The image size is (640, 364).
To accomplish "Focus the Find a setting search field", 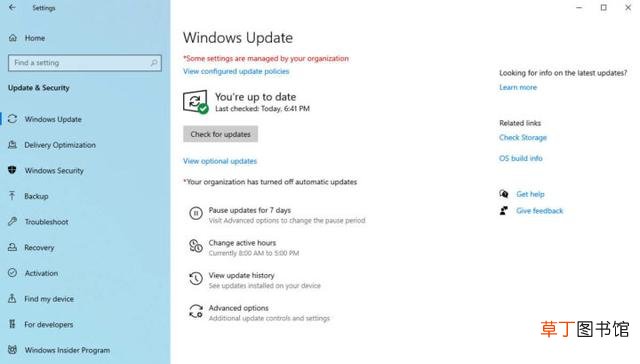I will (x=85, y=63).
